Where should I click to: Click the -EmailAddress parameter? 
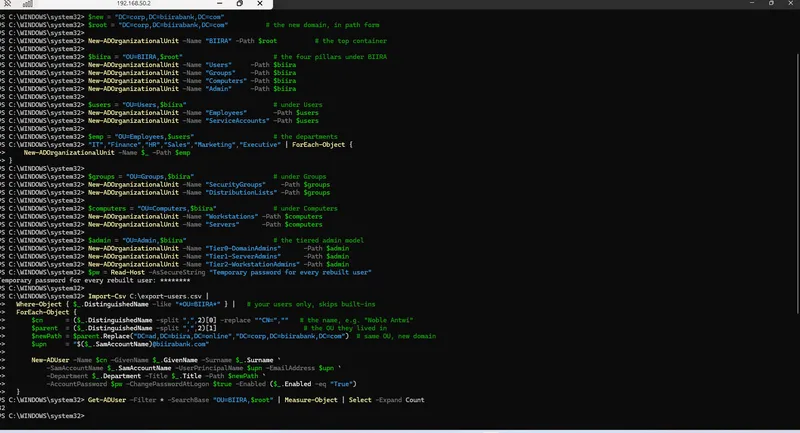[289, 368]
